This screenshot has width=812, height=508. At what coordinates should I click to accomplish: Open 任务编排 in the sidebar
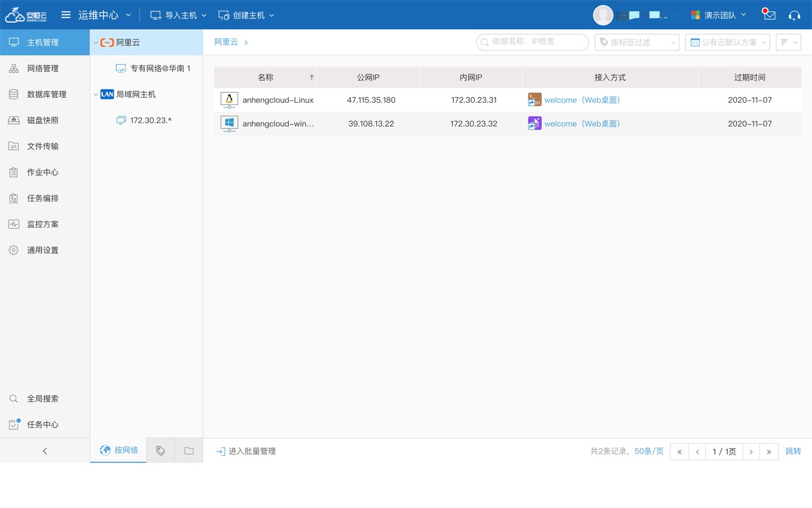pos(44,199)
